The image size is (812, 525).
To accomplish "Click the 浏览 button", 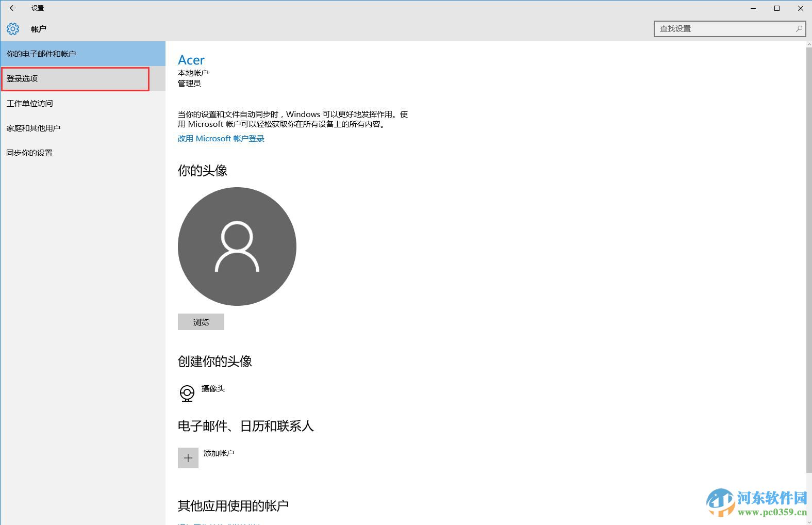I will pyautogui.click(x=201, y=322).
